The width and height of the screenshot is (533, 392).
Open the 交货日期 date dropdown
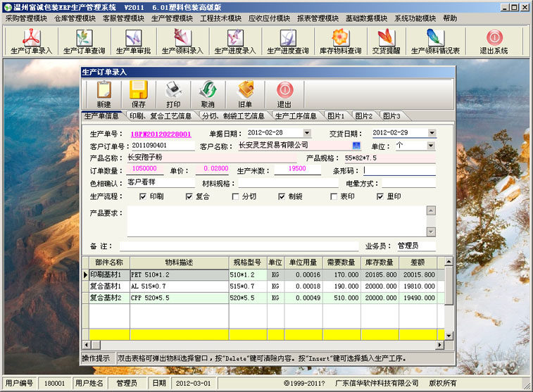(x=432, y=132)
